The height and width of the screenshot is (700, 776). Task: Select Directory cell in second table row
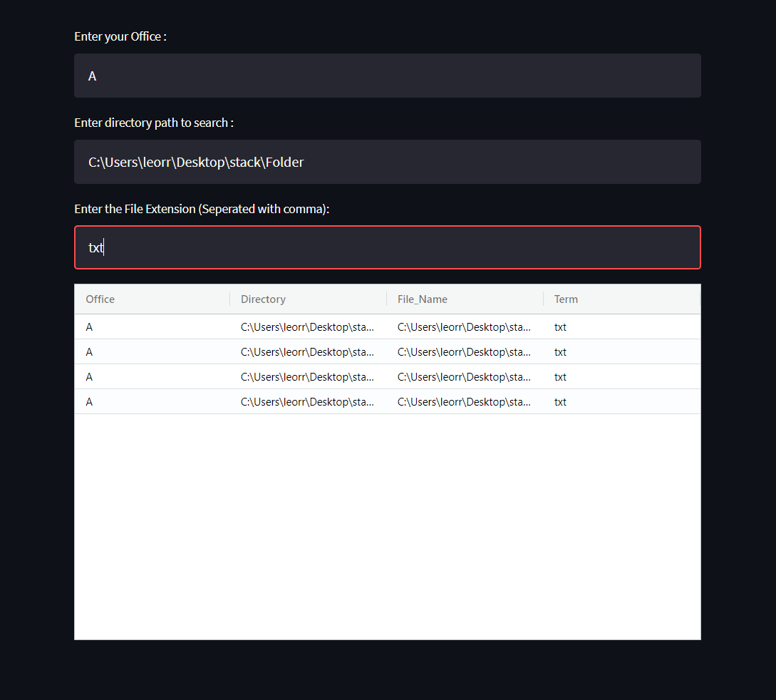309,352
